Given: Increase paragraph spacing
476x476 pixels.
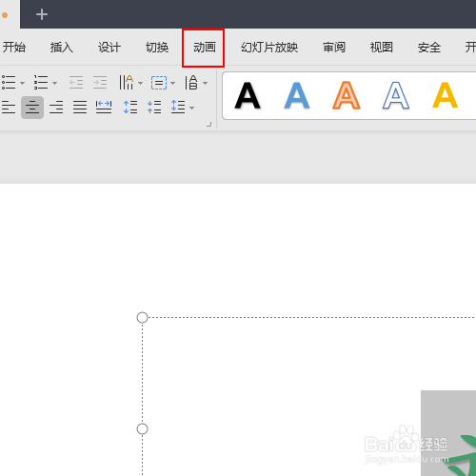Looking at the screenshot, I should [130, 108].
